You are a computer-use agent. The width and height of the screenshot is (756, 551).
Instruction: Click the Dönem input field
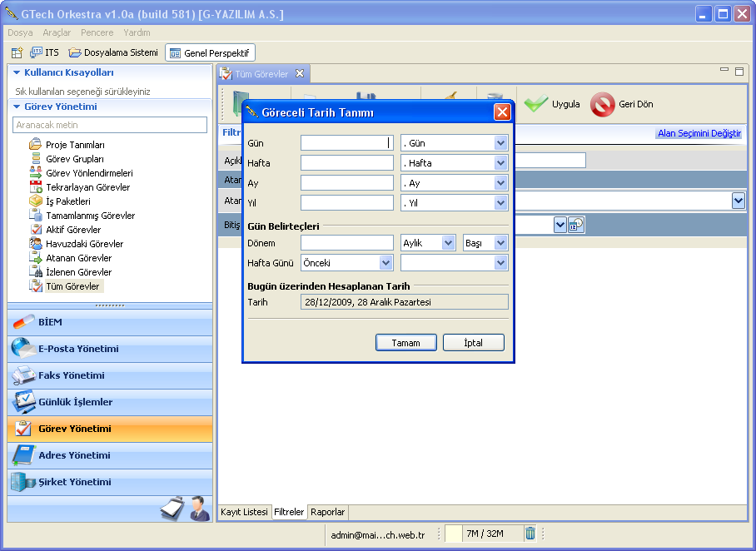[347, 243]
